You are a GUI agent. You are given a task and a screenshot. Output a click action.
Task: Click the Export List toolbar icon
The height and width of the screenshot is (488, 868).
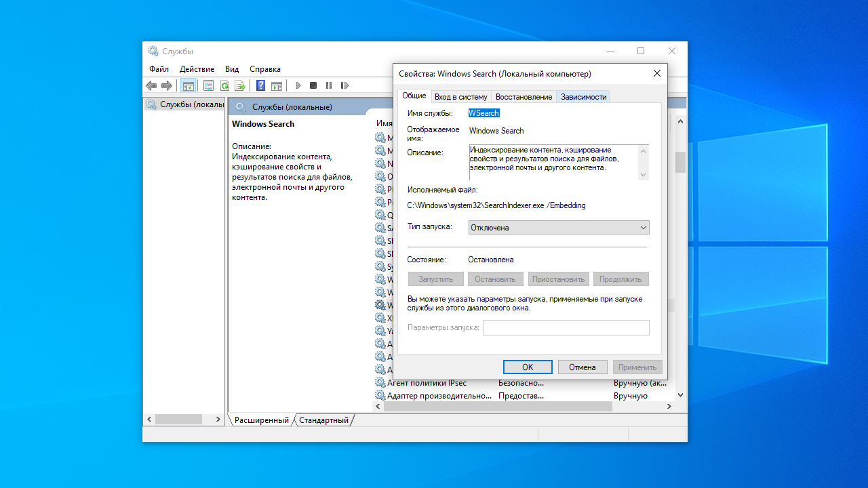239,85
